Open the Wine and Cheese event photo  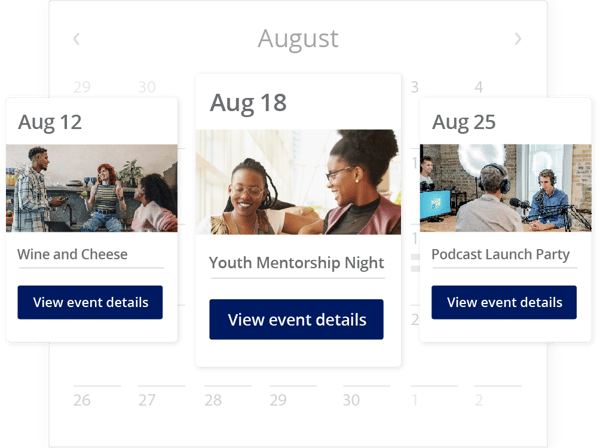click(x=91, y=188)
